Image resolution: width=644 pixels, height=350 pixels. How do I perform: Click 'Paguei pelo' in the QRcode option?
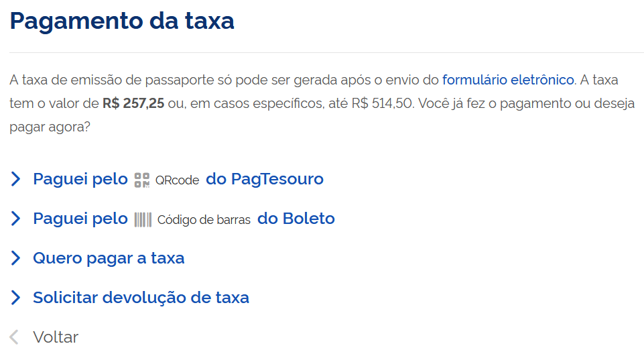tap(80, 179)
